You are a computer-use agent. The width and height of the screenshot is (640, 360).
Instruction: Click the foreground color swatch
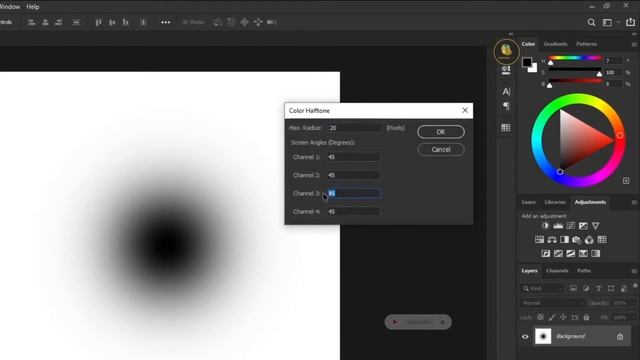point(527,62)
